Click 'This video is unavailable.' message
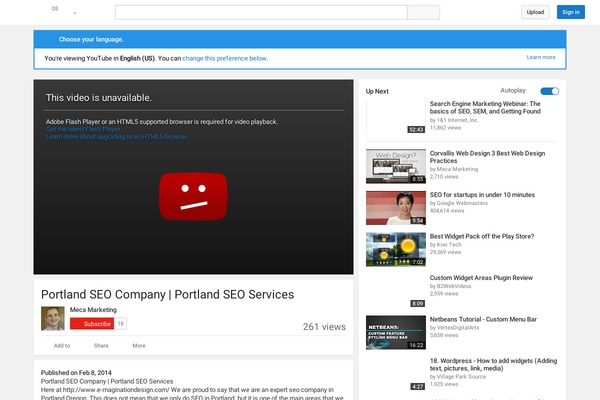 [x=99, y=98]
